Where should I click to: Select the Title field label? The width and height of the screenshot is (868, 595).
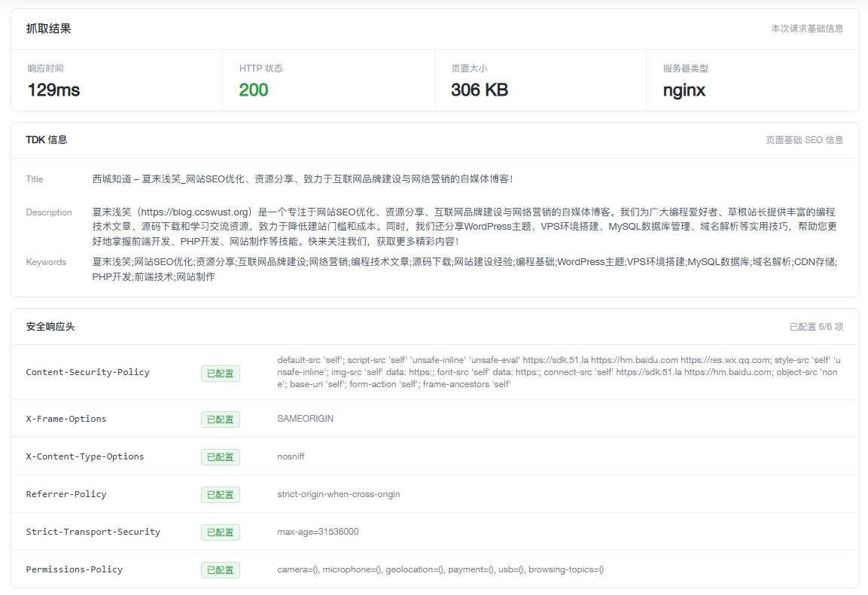35,179
